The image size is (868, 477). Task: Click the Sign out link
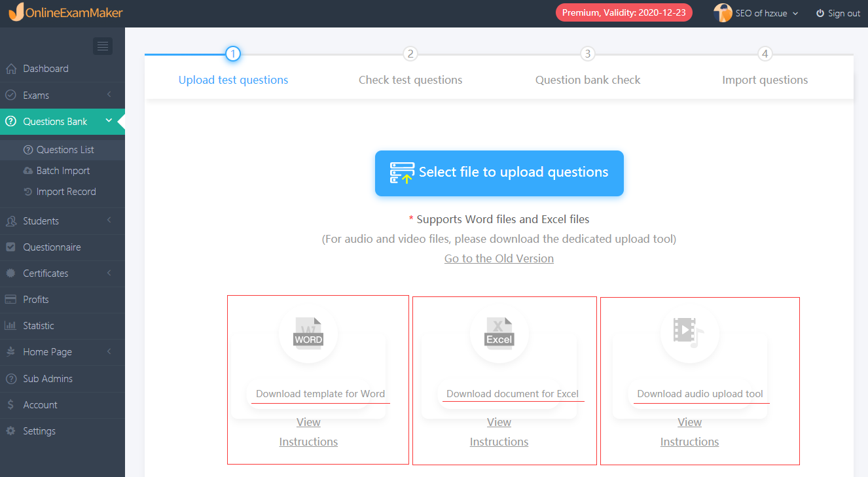tap(839, 13)
